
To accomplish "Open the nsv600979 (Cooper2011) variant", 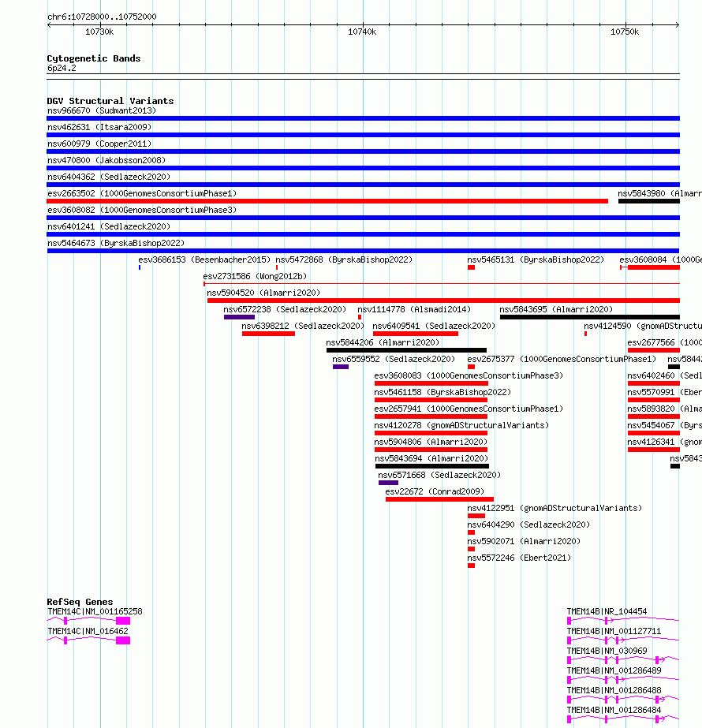I will (99, 144).
